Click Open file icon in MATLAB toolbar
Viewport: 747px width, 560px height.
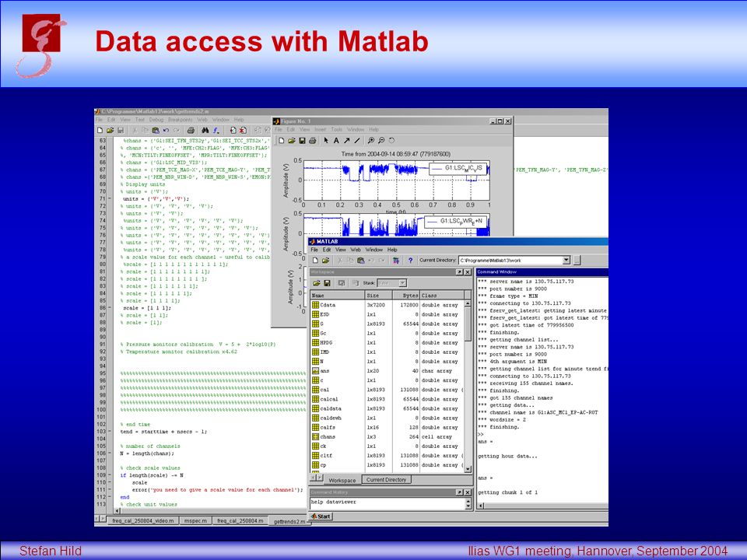click(326, 261)
